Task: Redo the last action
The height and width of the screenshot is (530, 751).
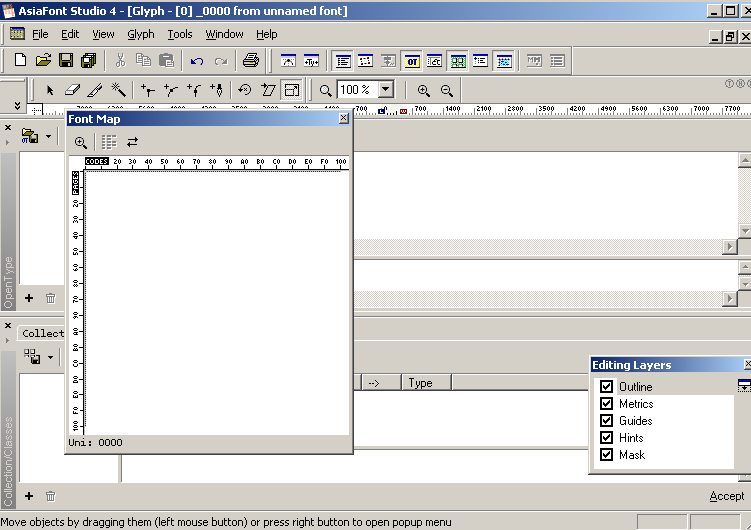Action: 221,61
